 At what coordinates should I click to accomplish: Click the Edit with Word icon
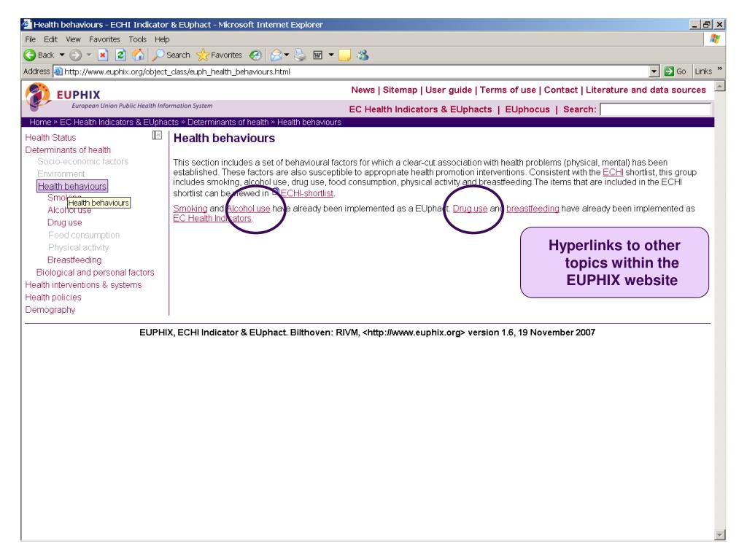click(318, 55)
